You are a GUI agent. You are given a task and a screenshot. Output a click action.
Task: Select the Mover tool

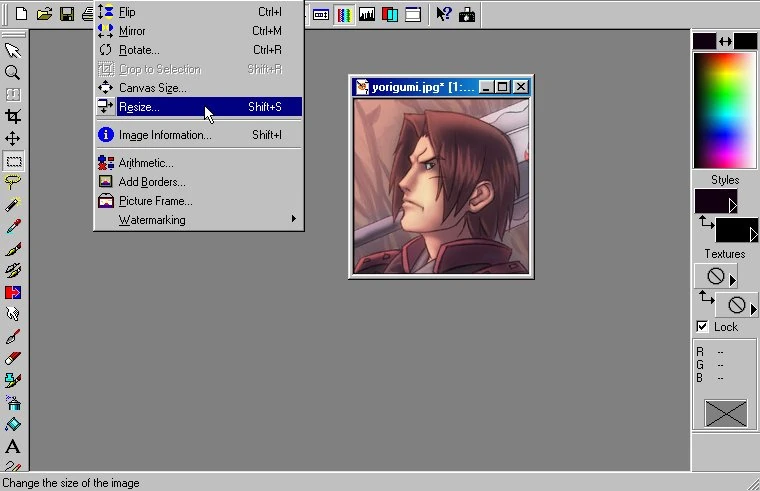[x=13, y=139]
